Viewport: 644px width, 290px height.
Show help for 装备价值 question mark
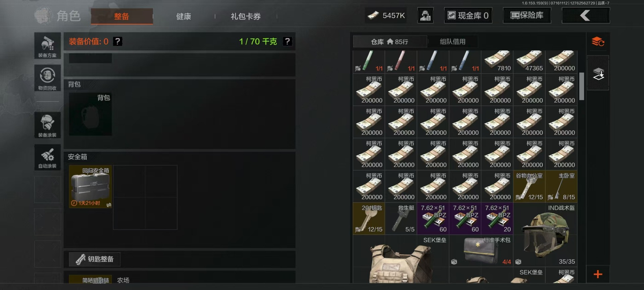point(117,41)
